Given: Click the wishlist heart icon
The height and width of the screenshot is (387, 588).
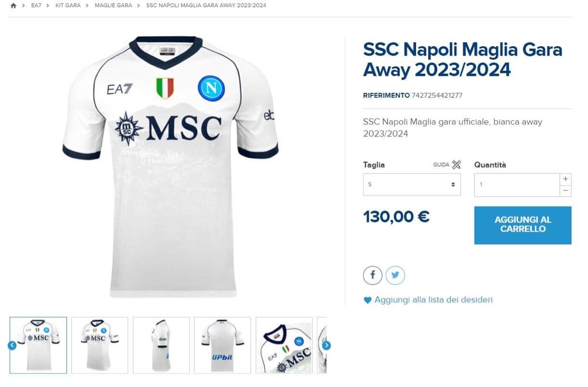Looking at the screenshot, I should coord(367,300).
